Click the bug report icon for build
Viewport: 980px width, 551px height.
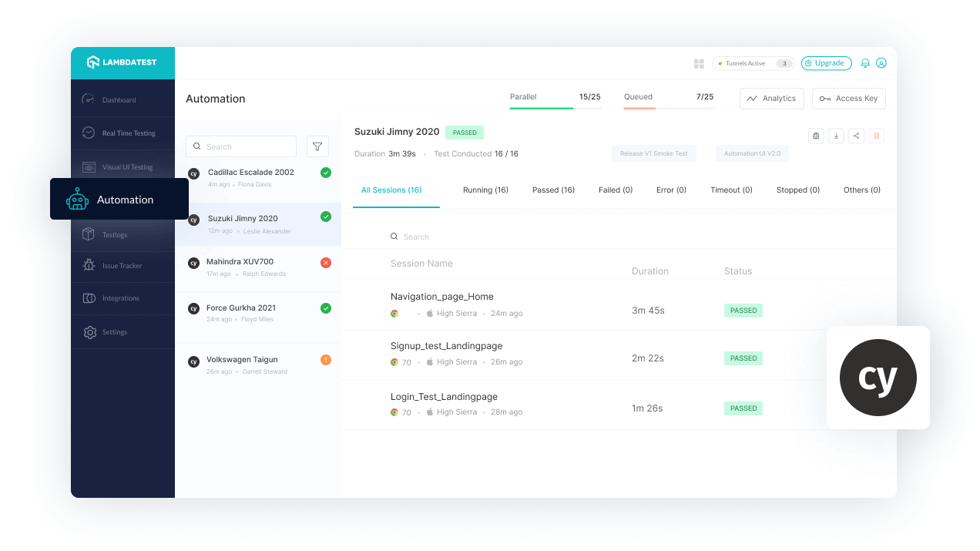pyautogui.click(x=816, y=136)
